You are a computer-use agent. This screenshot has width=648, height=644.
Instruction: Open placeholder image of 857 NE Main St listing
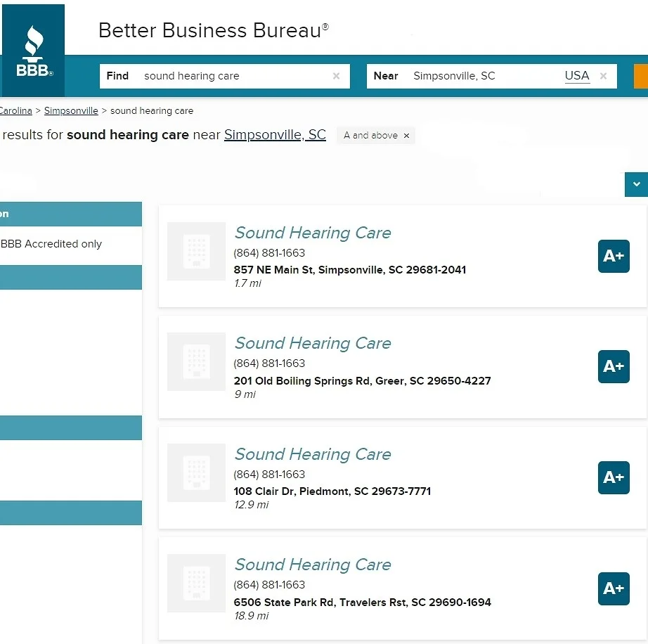(x=196, y=251)
